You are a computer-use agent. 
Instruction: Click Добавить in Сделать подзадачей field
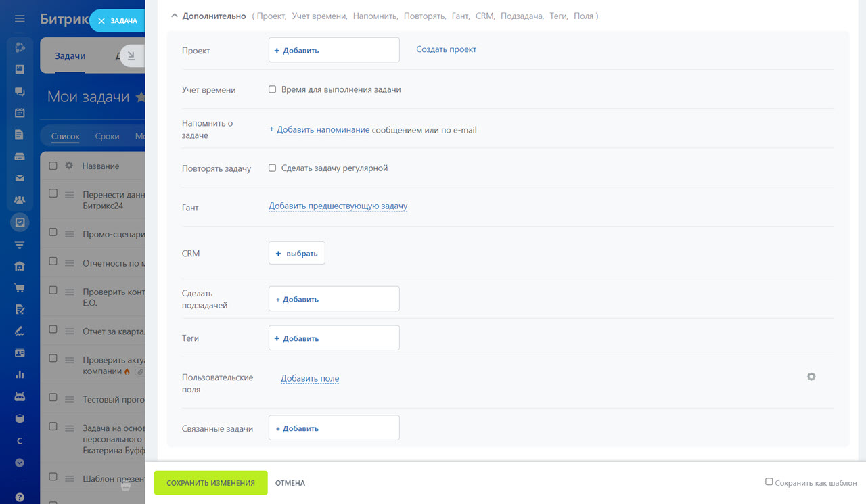coord(334,299)
